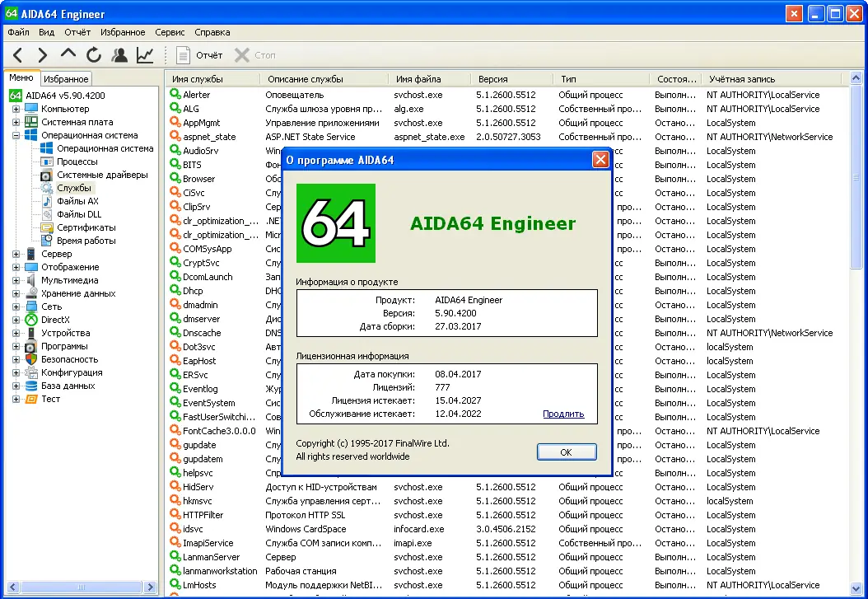The width and height of the screenshot is (868, 599).
Task: Click the База данных icon
Action: (x=31, y=386)
